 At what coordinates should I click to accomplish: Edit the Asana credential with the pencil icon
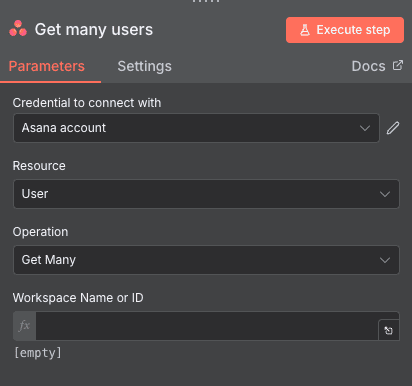[x=393, y=128]
